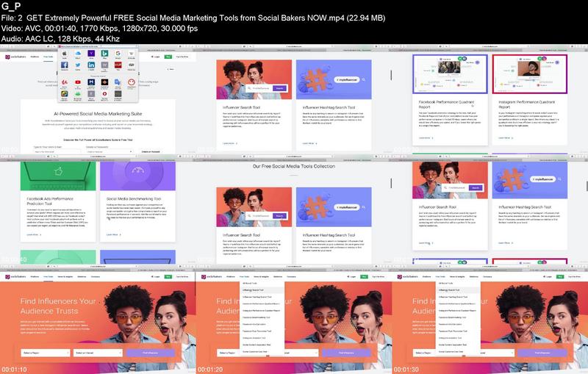The height and width of the screenshot is (374, 588).
Task: Click the work e-mail input field
Action: pos(57,151)
